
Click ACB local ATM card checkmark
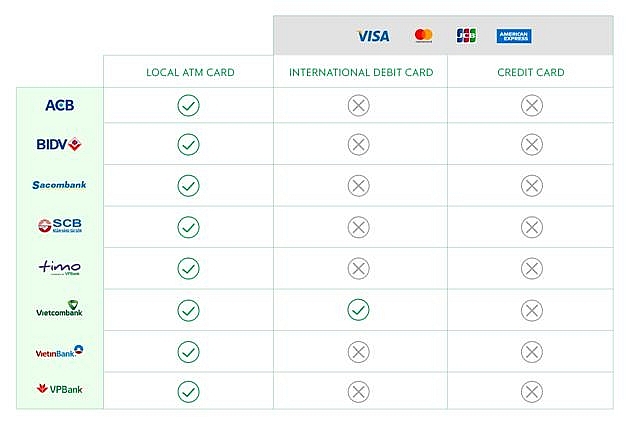click(x=188, y=105)
